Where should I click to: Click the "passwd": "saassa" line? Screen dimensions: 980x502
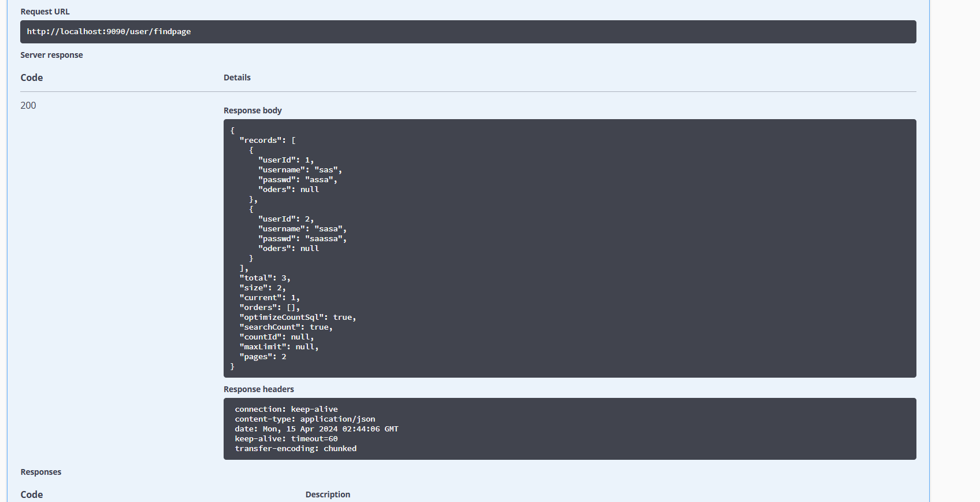coord(302,239)
